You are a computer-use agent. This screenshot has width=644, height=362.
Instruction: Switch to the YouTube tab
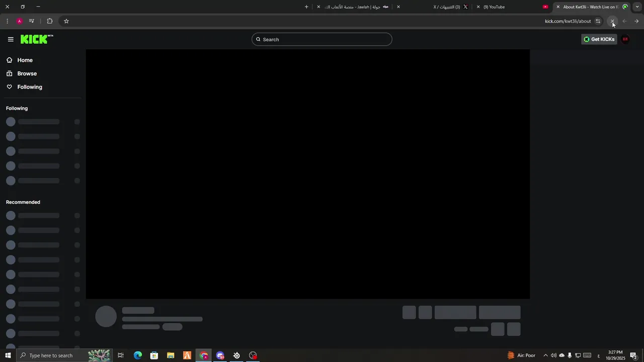(513, 7)
